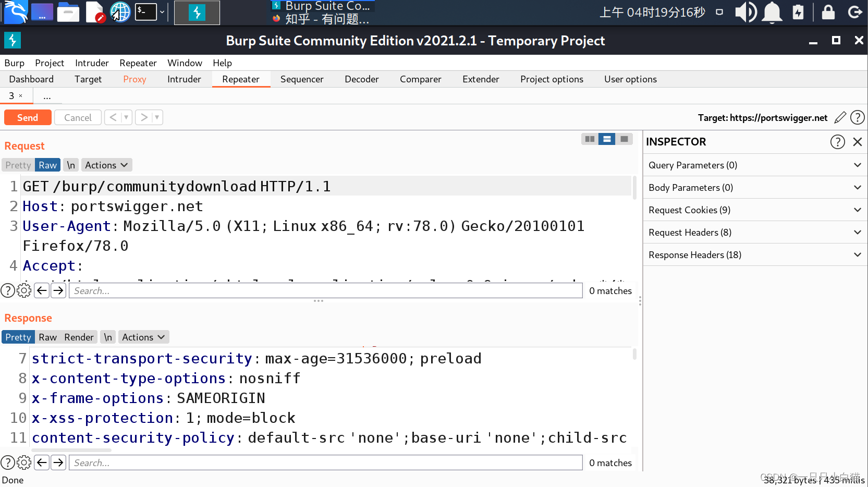
Task: Select side-by-side layout view
Action: (x=590, y=139)
